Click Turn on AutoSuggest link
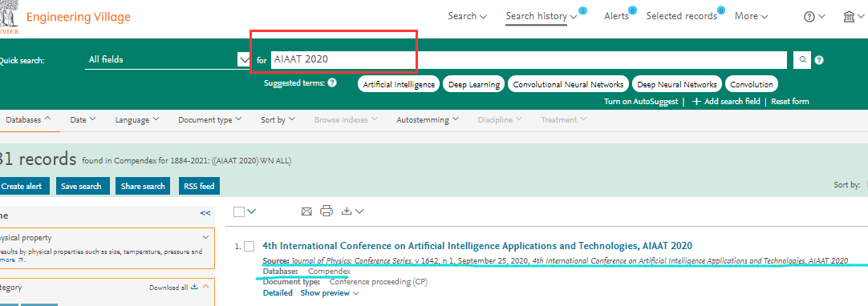 [641, 102]
